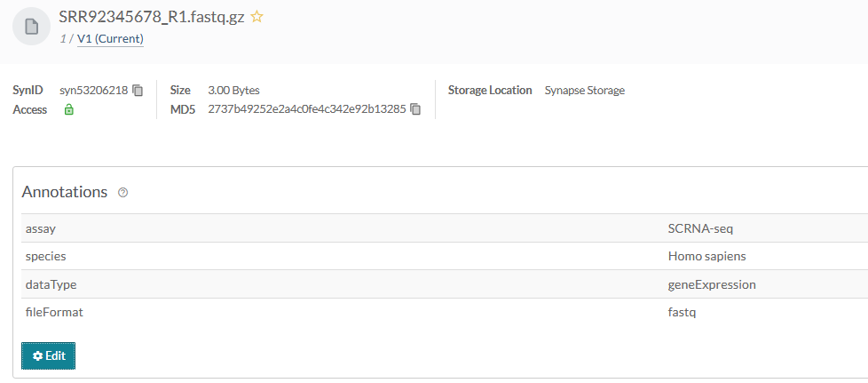Select the syn53206218 ID text
Screen dimensions: 868x383
pos(93,91)
